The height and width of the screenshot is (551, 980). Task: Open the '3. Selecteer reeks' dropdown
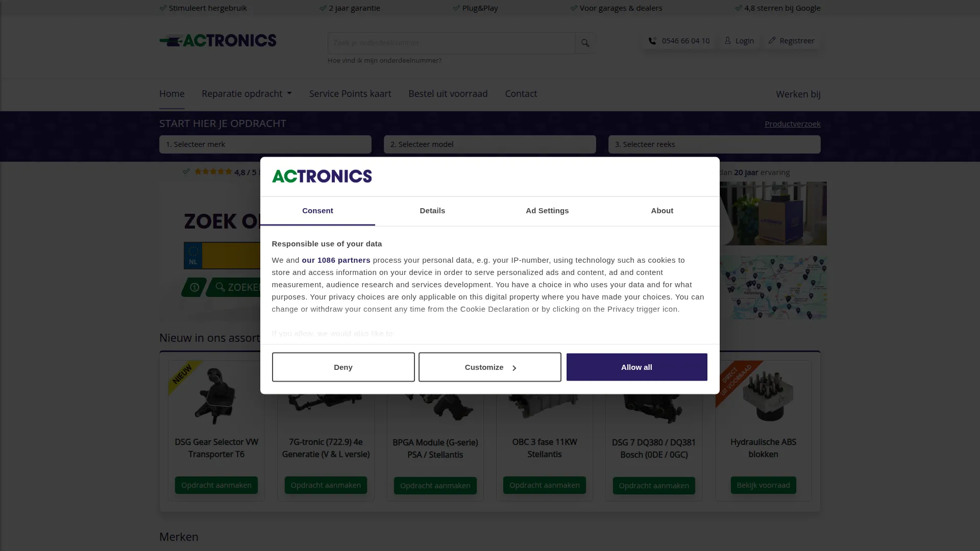pyautogui.click(x=714, y=144)
